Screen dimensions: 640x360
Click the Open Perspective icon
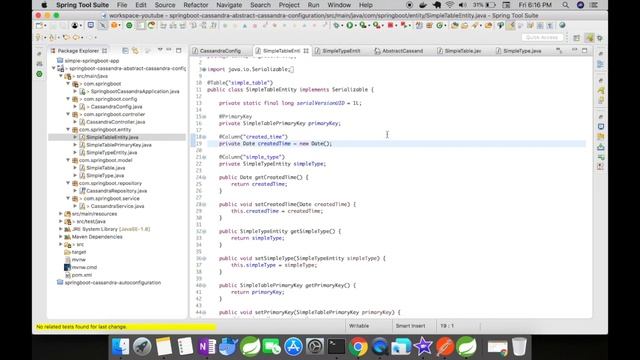(x=576, y=38)
